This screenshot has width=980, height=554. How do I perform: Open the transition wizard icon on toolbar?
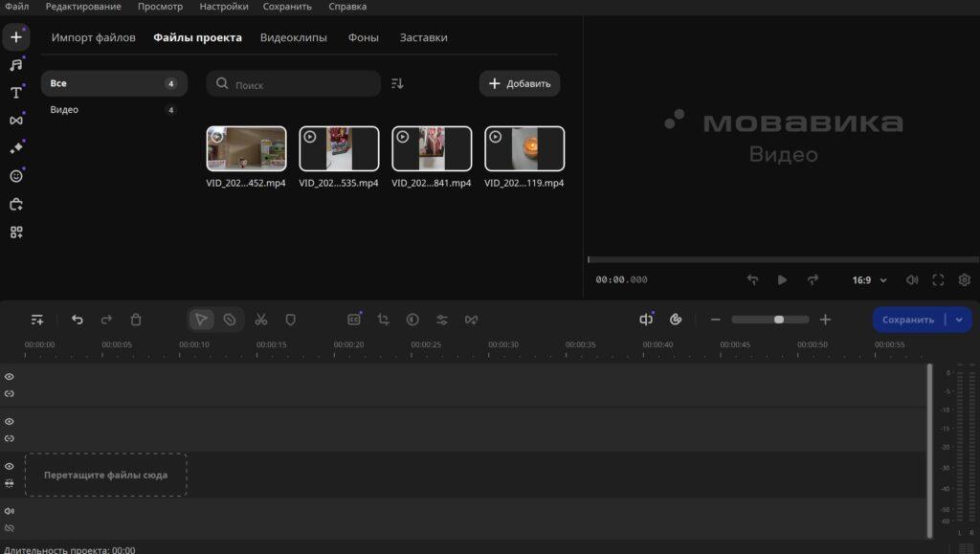click(471, 320)
